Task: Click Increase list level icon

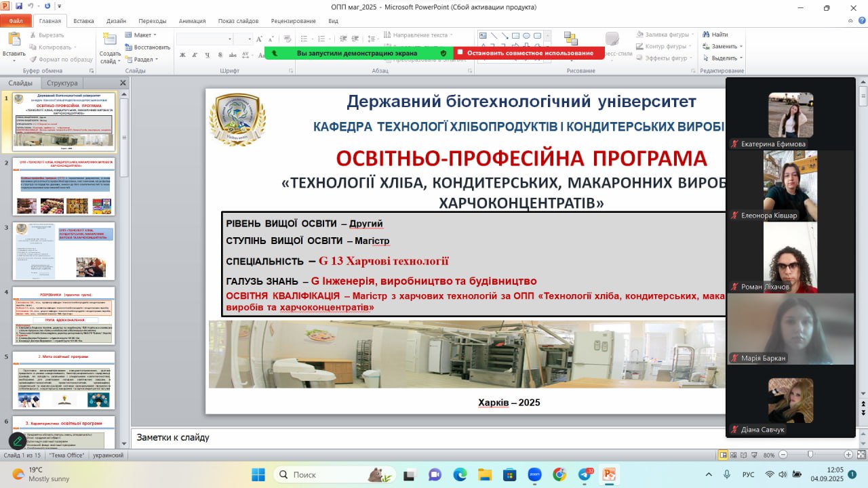Action: point(355,39)
